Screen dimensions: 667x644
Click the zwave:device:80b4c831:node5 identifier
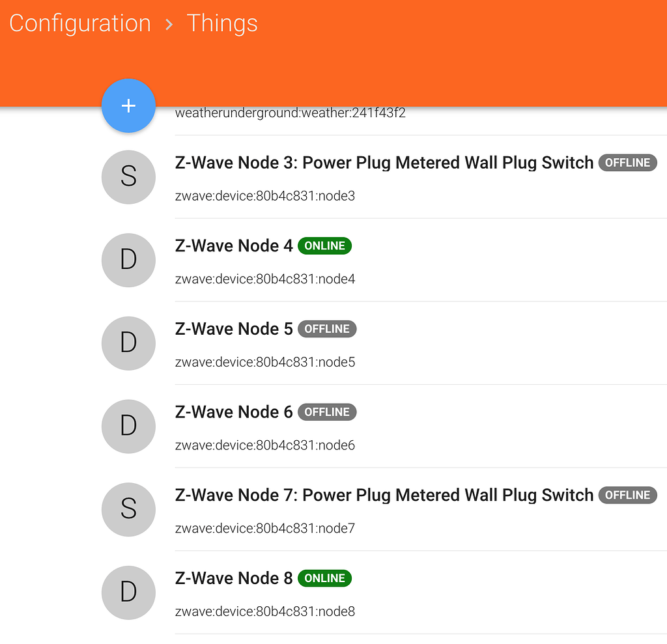[x=264, y=362]
